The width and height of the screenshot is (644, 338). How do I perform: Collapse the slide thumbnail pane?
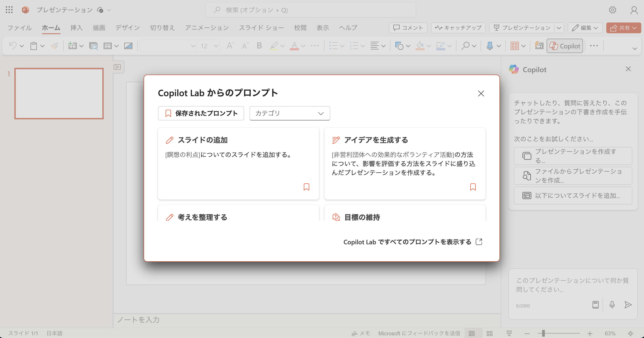[117, 67]
